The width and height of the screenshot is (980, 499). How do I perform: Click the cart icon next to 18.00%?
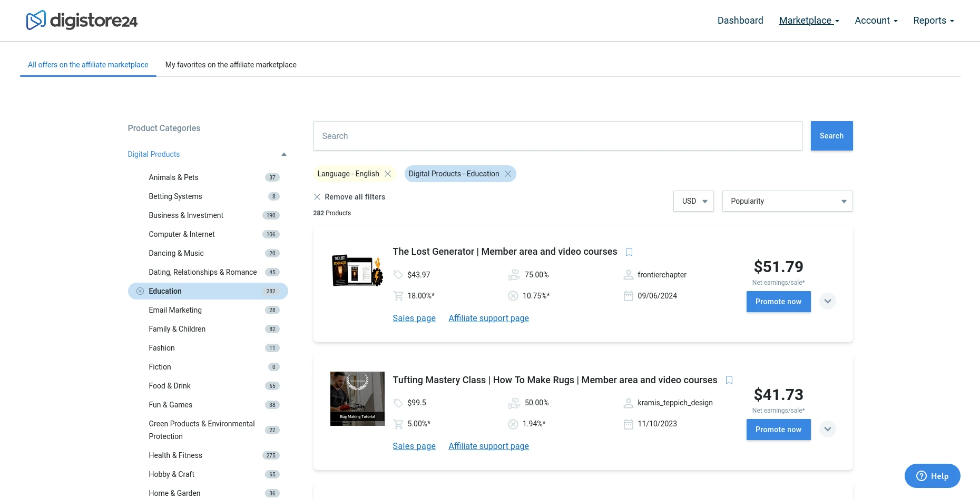point(398,295)
